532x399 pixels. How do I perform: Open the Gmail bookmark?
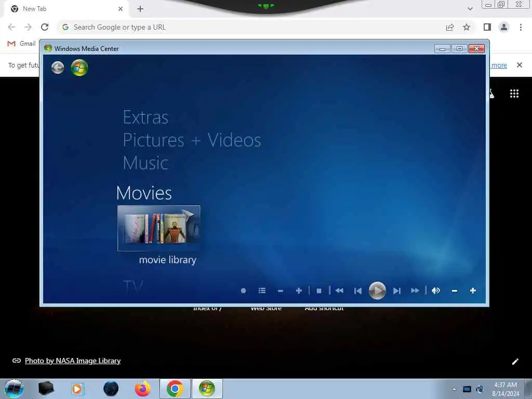point(21,44)
